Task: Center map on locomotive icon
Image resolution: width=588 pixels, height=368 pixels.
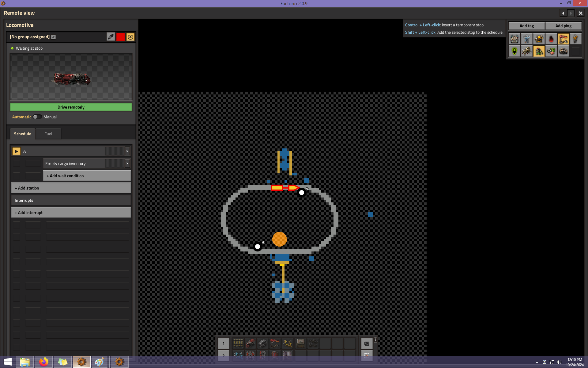Action: point(130,37)
